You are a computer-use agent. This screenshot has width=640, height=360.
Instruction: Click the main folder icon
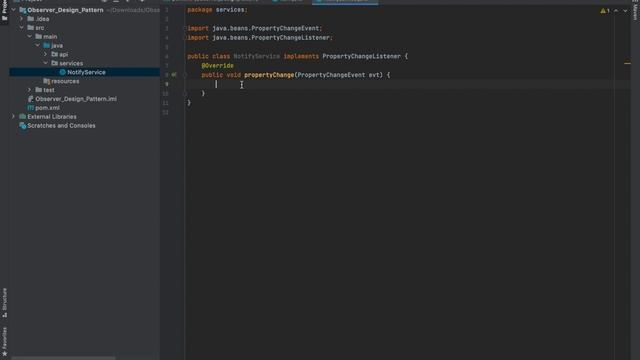(39, 36)
